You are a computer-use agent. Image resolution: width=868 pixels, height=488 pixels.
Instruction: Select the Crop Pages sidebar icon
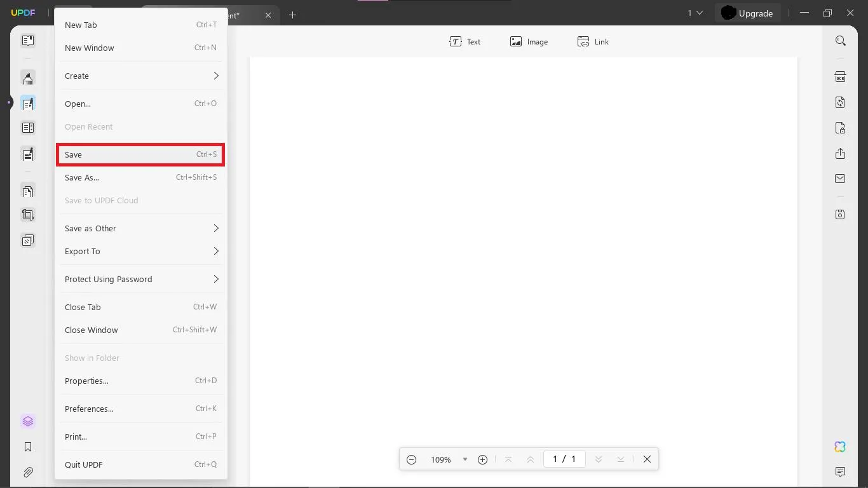pos(28,215)
